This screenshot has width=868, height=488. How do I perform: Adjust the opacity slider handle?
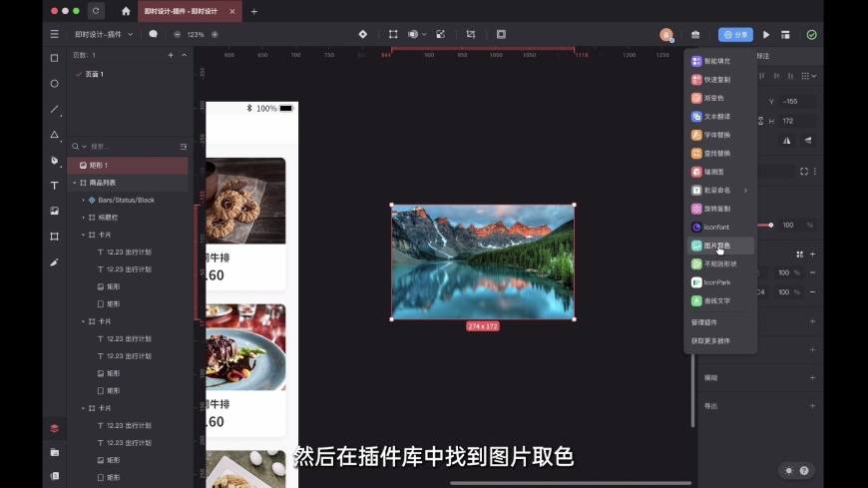pyautogui.click(x=770, y=225)
